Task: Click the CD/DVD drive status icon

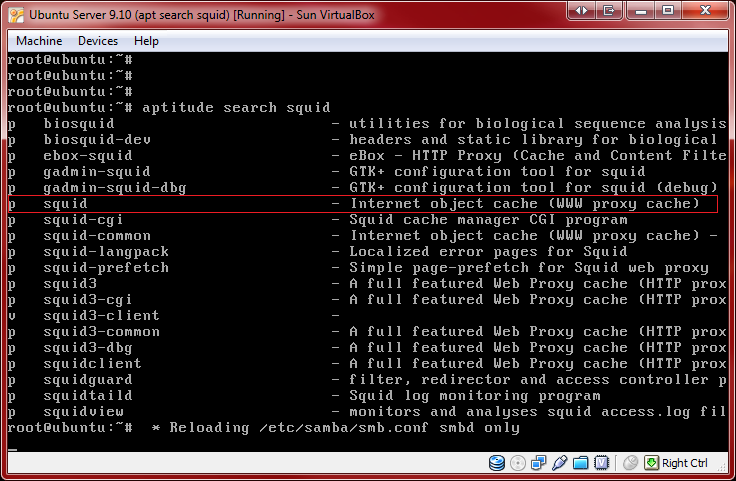Action: (x=518, y=463)
